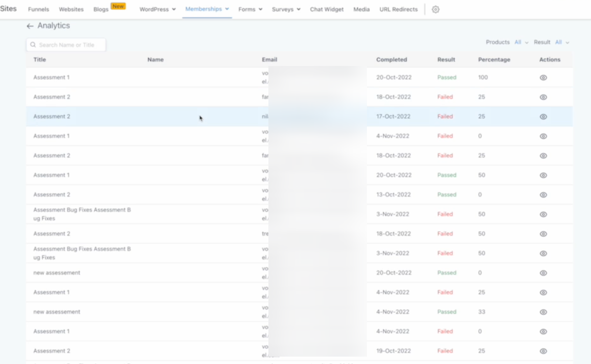Open the Blogs tab

(x=101, y=9)
